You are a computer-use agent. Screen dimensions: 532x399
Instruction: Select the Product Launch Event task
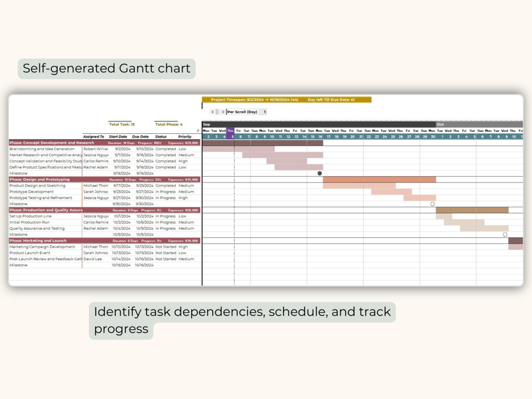tap(30, 253)
